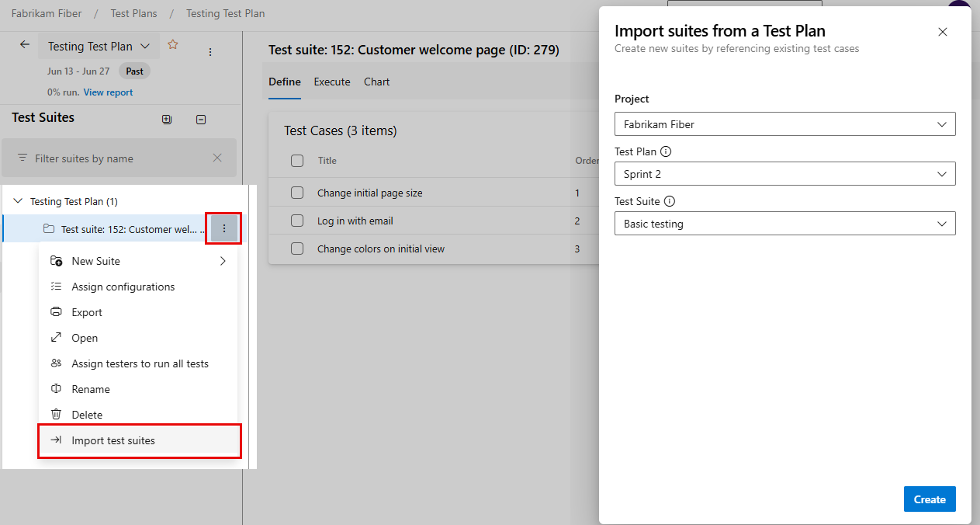980x525 pixels.
Task: Select the checkbox for Log in with email
Action: (x=297, y=220)
